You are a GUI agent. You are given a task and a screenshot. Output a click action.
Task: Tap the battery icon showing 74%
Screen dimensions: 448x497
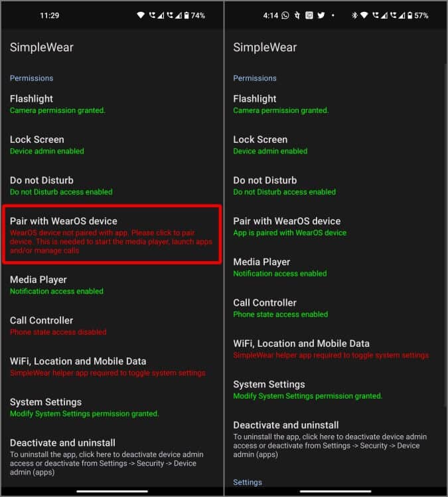point(187,15)
